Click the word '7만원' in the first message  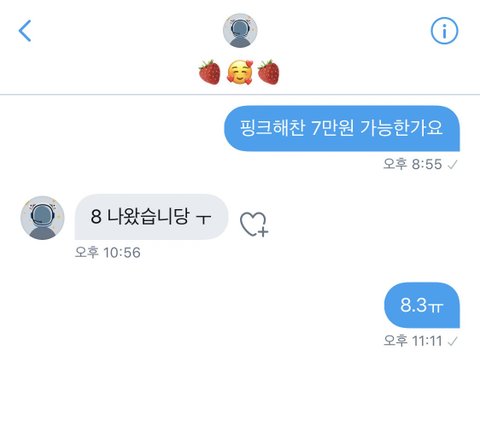332,128
